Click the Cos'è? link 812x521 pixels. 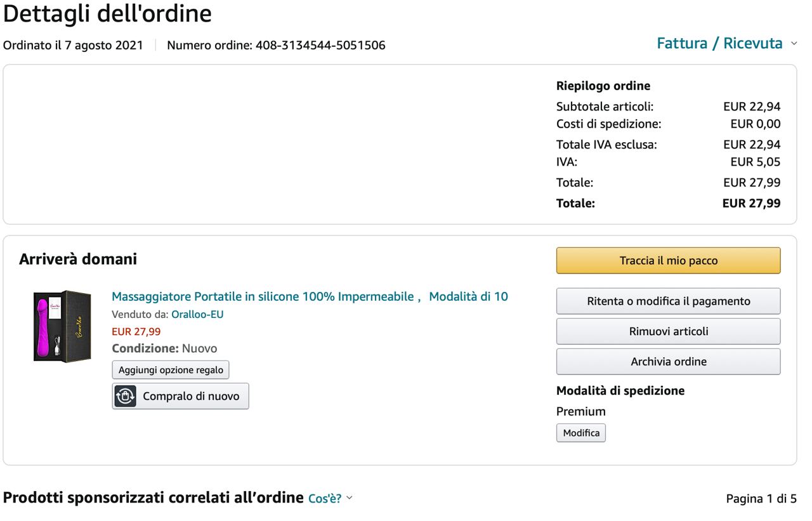coord(325,498)
